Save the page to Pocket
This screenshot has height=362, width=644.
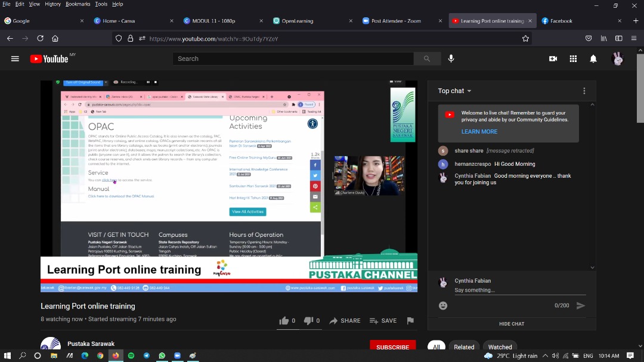(589, 38)
